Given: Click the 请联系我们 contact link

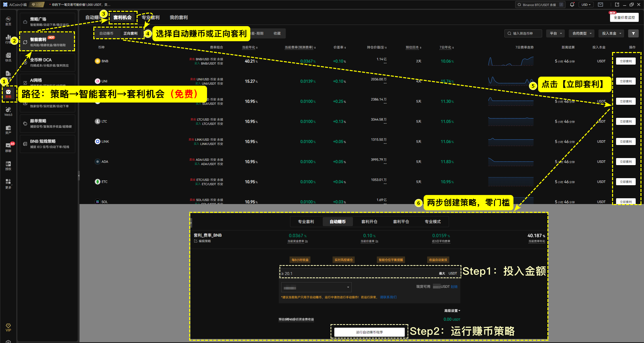Looking at the screenshot, I should click(388, 297).
